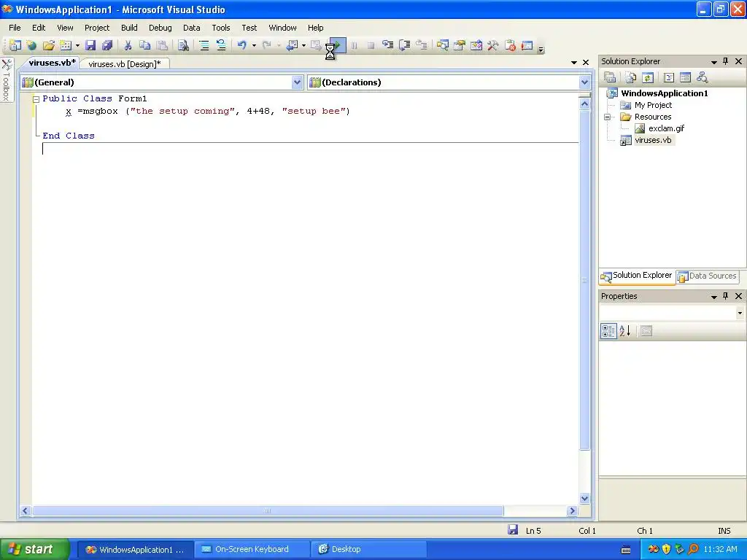Click the Redo arrow icon
The image size is (747, 560).
(x=267, y=45)
